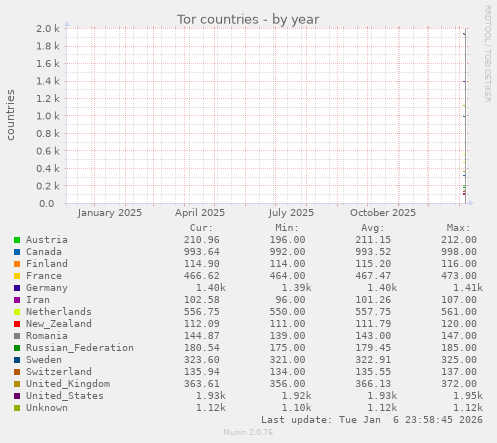Click the Germany dark blue legend swatch

pyautogui.click(x=17, y=288)
